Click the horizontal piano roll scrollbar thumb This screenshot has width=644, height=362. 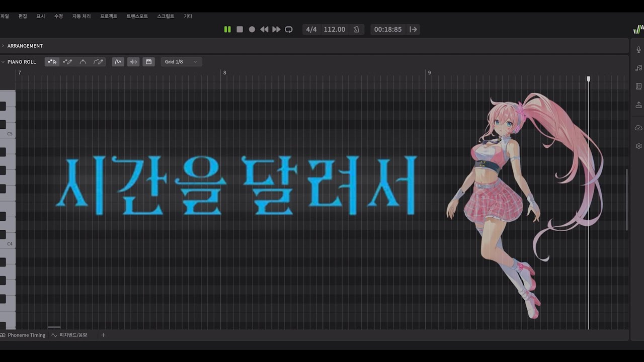coord(54,327)
